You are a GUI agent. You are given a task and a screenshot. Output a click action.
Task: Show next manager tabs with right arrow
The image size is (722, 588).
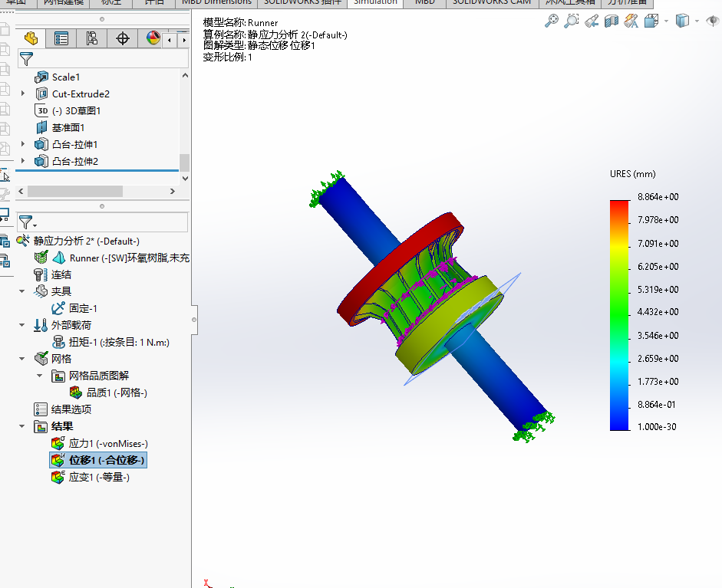(x=184, y=40)
